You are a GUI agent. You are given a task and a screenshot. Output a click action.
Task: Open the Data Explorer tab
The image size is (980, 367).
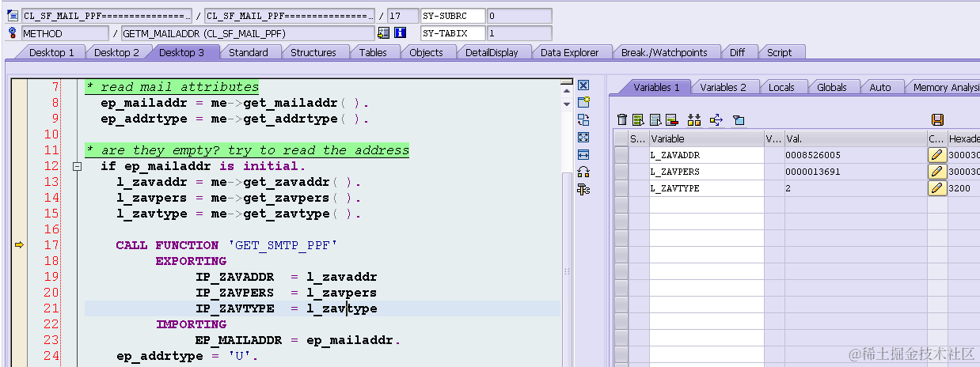(x=570, y=52)
